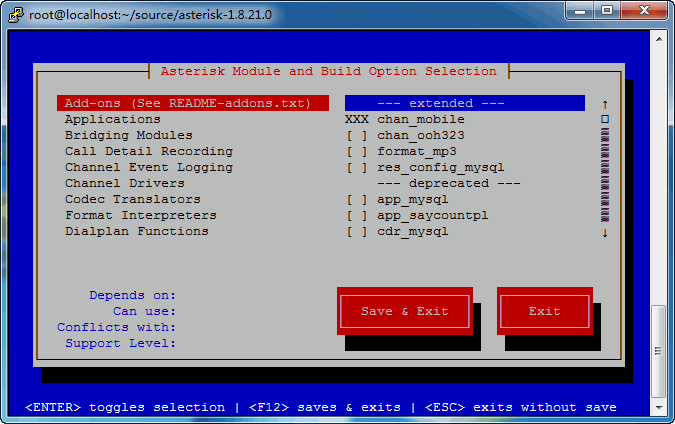Viewport: 675px width, 424px height.
Task: Click the PuTTY icon in title bar
Action: pyautogui.click(x=16, y=15)
